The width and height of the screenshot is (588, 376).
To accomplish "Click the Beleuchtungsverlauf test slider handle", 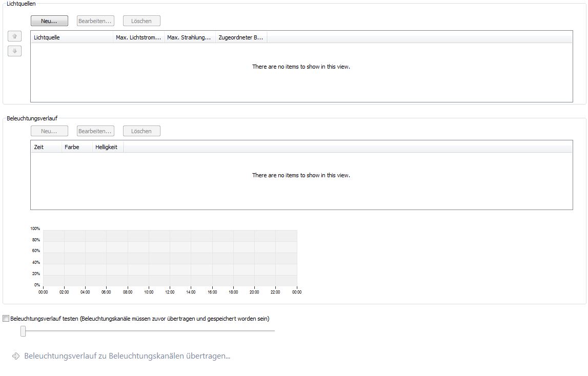I will [x=23, y=331].
